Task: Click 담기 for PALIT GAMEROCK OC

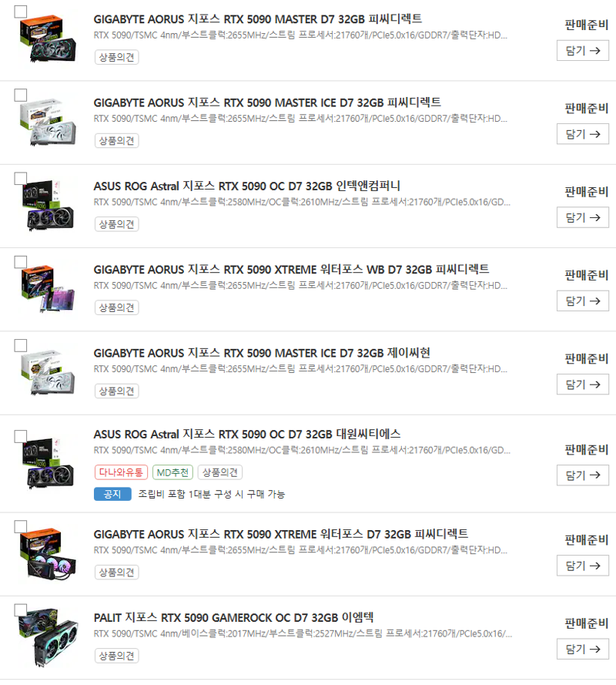Action: point(582,650)
